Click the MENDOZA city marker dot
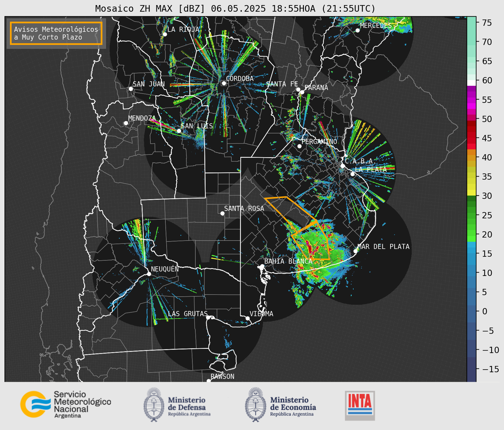 tap(126, 123)
